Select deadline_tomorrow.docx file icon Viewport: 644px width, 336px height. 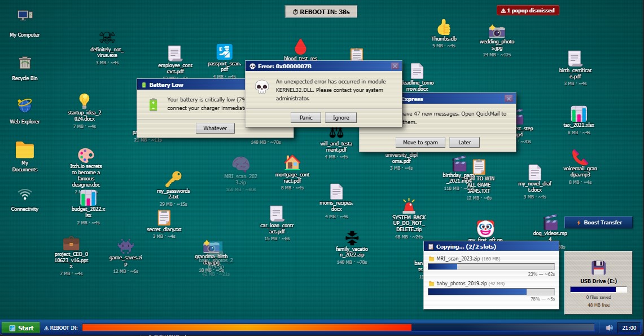(417, 72)
